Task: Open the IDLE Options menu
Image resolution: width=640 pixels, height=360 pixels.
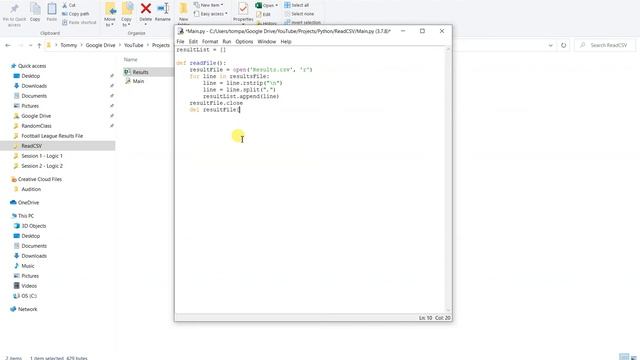Action: [244, 42]
